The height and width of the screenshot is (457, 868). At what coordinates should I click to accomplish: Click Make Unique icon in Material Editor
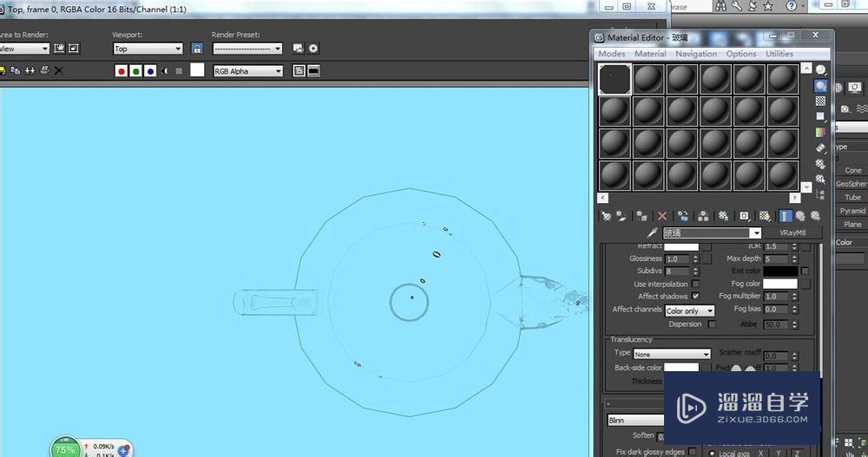click(703, 216)
